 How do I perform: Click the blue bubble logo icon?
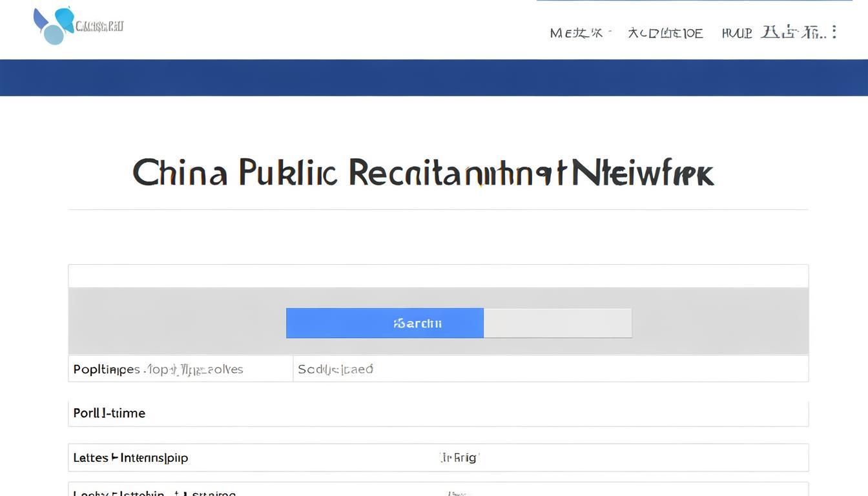54,26
